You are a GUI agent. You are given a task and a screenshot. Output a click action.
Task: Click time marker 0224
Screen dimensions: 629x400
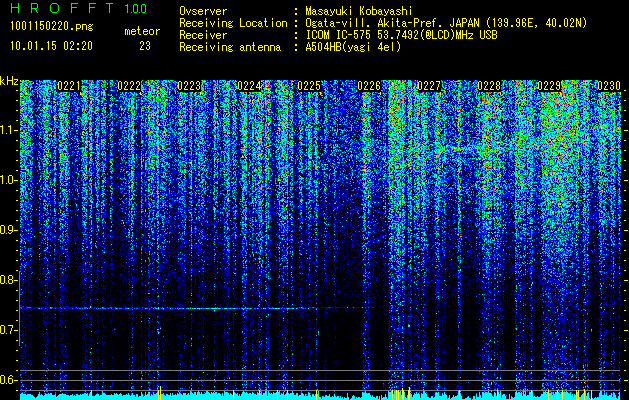point(249,86)
